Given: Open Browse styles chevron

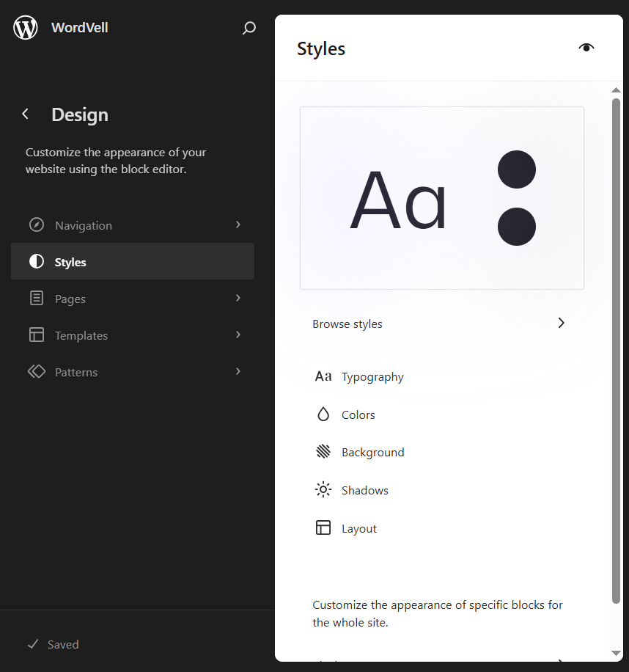Looking at the screenshot, I should coord(561,324).
